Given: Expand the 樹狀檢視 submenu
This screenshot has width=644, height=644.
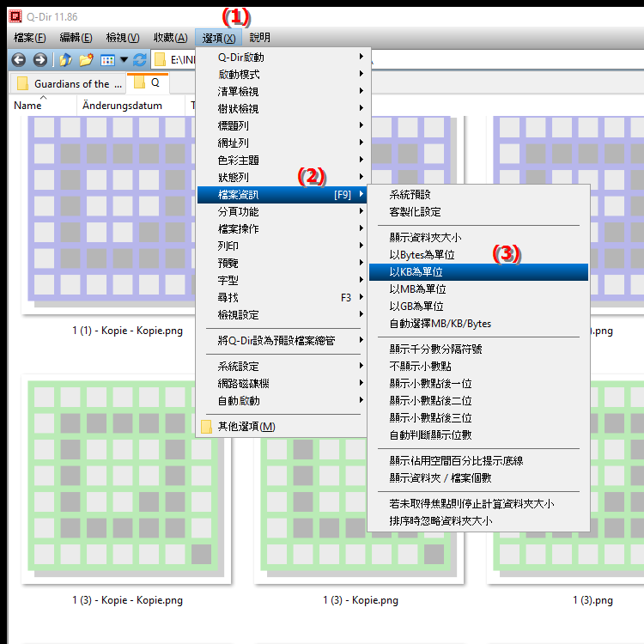Looking at the screenshot, I should [283, 109].
